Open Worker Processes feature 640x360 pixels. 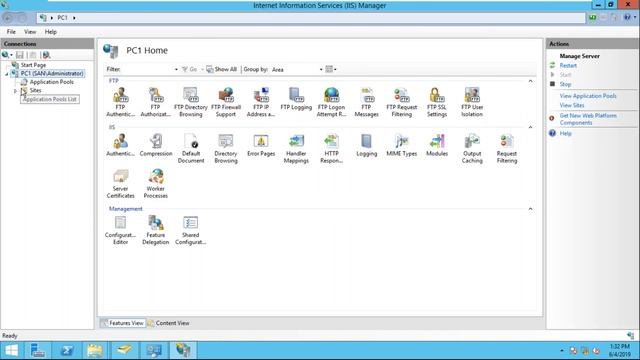(x=156, y=184)
